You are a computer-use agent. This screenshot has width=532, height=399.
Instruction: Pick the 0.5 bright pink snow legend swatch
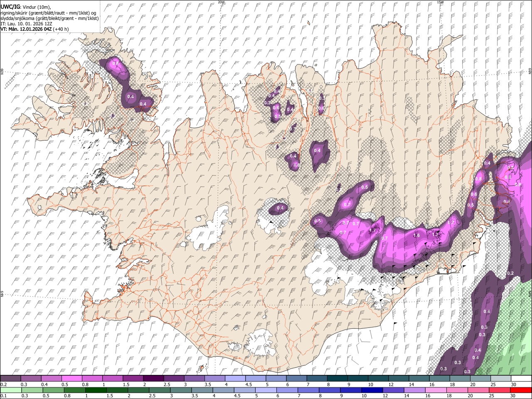[71, 379]
